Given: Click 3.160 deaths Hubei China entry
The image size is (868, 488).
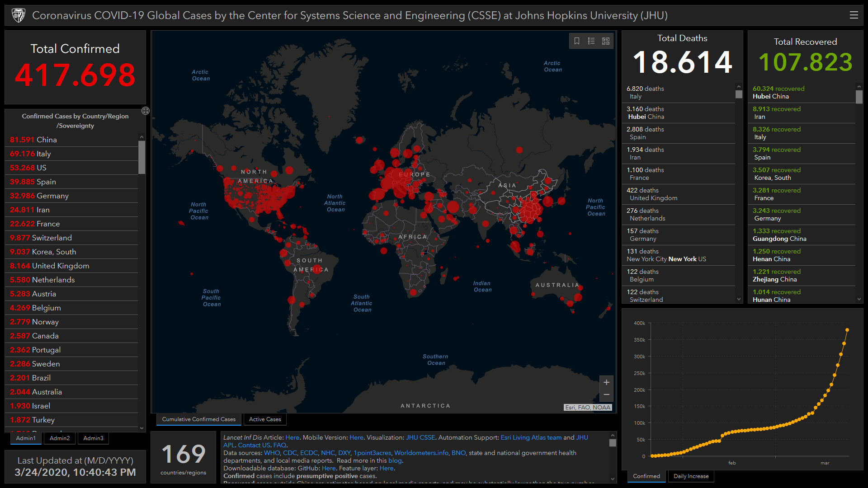Looking at the screenshot, I should point(679,113).
